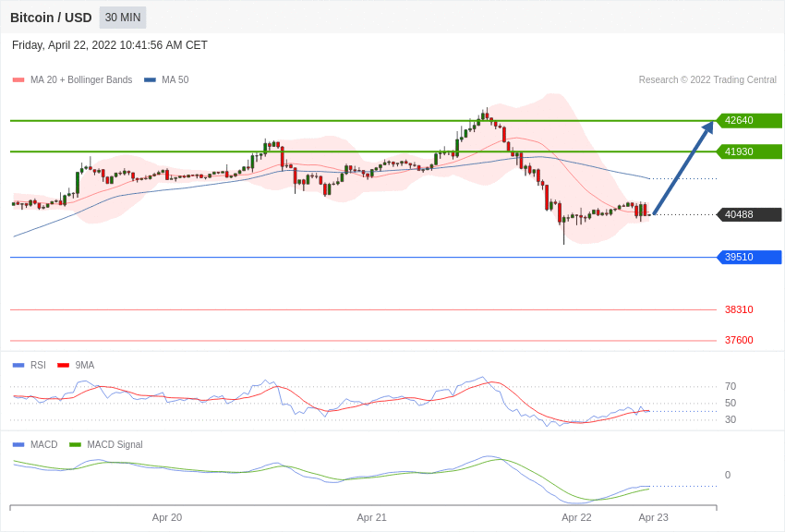Click the date and time stamp text

tap(110, 45)
